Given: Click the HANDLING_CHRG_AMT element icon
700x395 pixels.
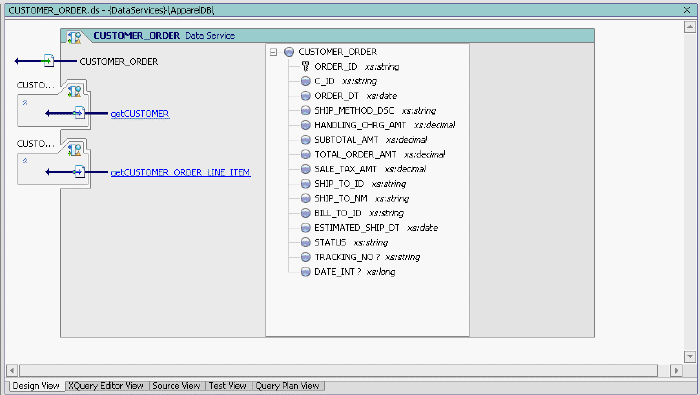Looking at the screenshot, I should click(x=305, y=125).
